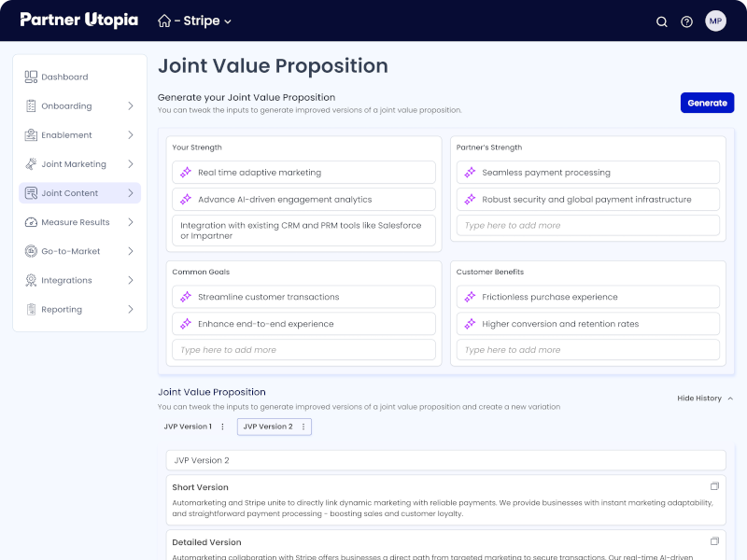Open JVP Version 2 options menu
747x560 pixels.
coord(303,427)
